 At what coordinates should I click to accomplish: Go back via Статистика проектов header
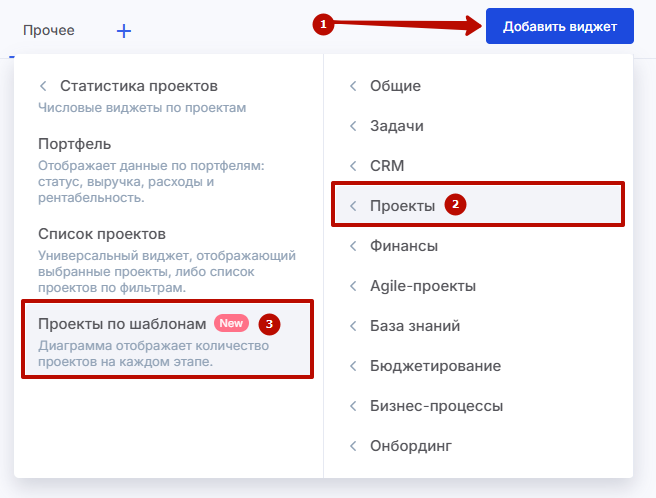(138, 86)
